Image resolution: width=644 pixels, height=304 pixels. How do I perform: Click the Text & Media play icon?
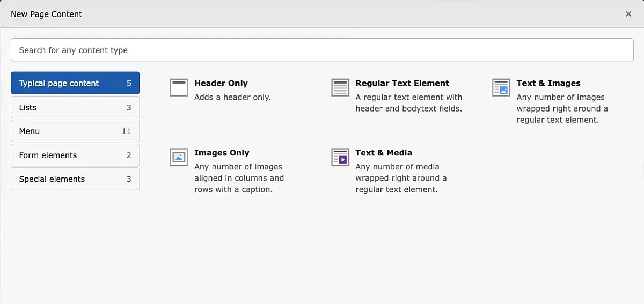tap(340, 157)
